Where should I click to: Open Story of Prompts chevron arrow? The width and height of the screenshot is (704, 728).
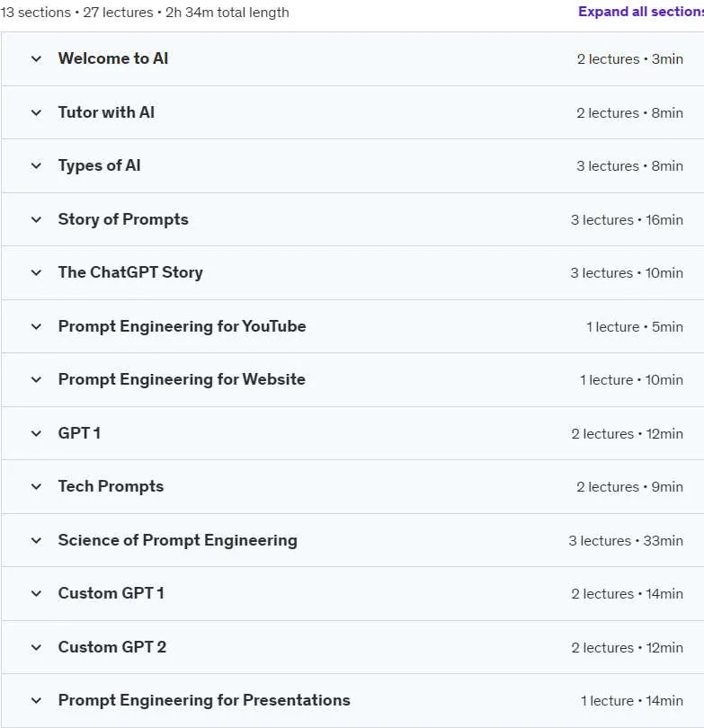(36, 219)
